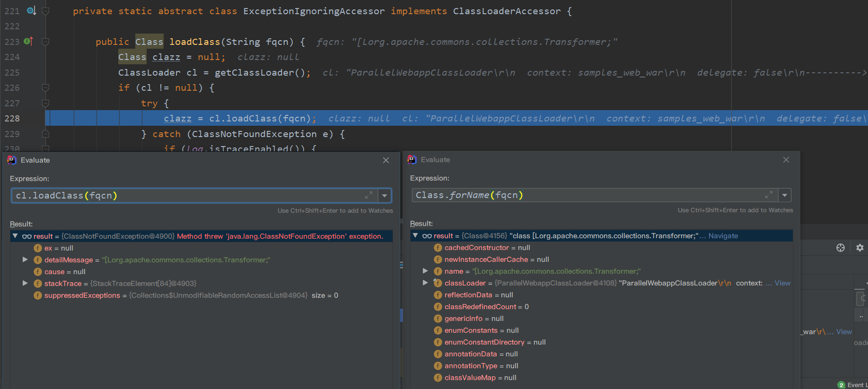Select the newInstanceCallerCache row
This screenshot has height=389, width=868.
coord(602,259)
